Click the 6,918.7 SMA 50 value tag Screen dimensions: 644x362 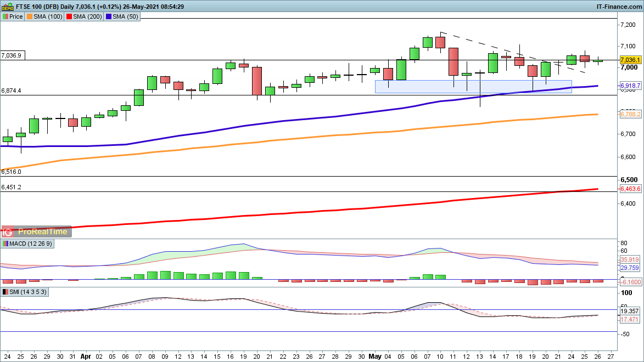631,86
